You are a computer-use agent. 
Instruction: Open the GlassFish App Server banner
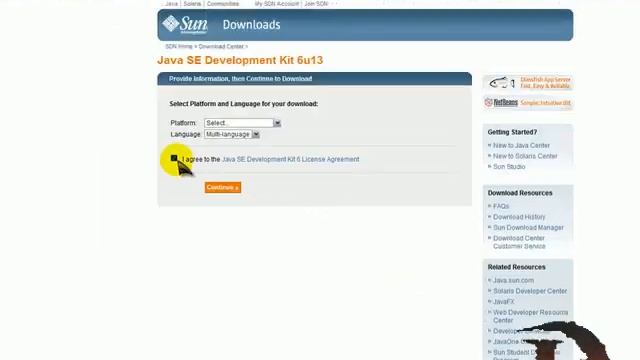[528, 82]
